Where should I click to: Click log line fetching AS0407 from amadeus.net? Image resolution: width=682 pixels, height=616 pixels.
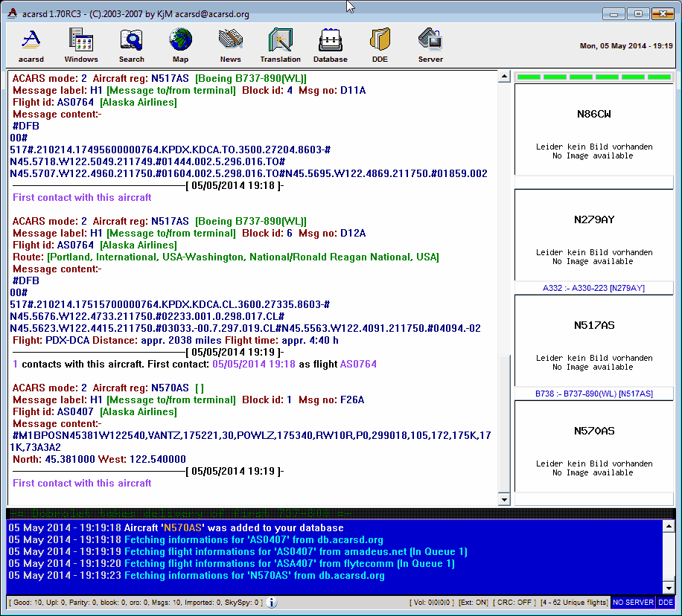(x=238, y=552)
